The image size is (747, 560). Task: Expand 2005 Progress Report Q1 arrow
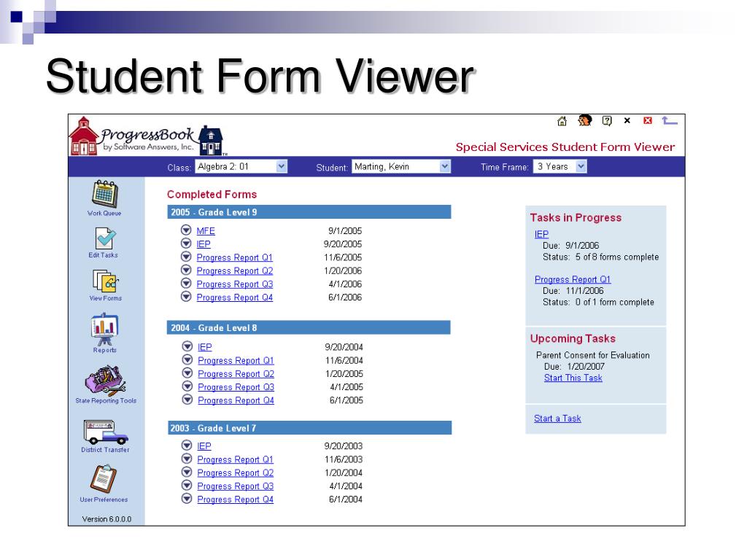[x=186, y=257]
